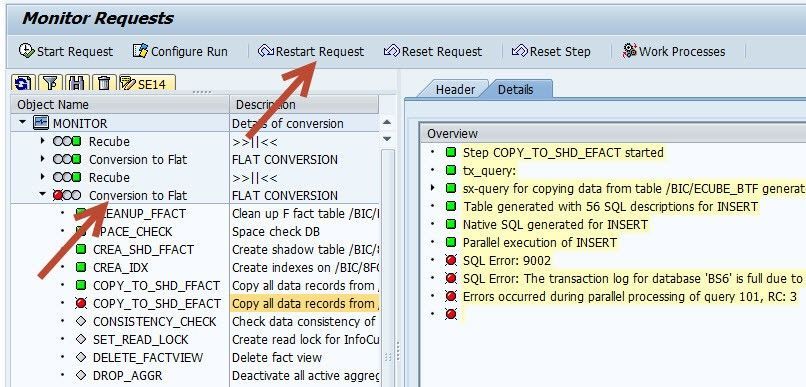The height and width of the screenshot is (387, 806).
Task: Click Reset Step button label
Action: pos(560,51)
